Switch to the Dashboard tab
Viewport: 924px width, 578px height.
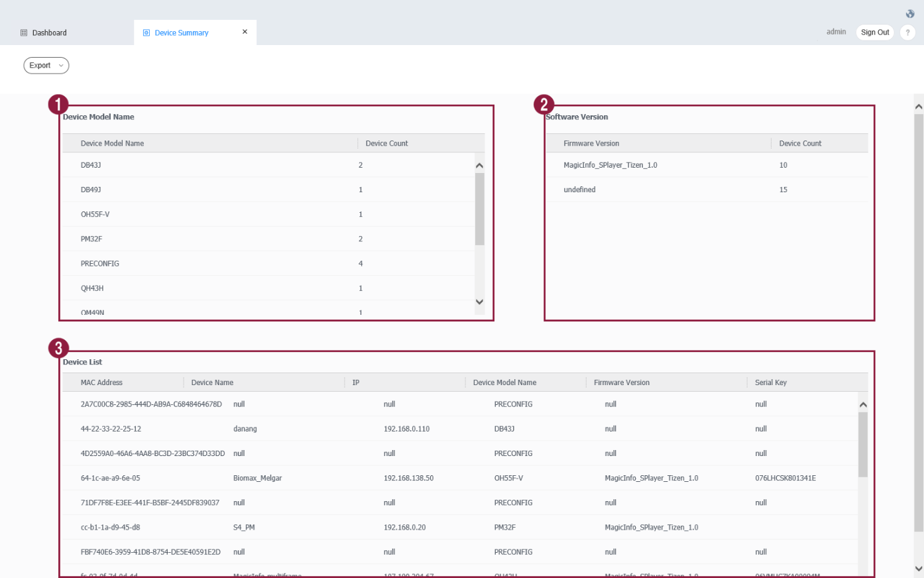pyautogui.click(x=50, y=32)
